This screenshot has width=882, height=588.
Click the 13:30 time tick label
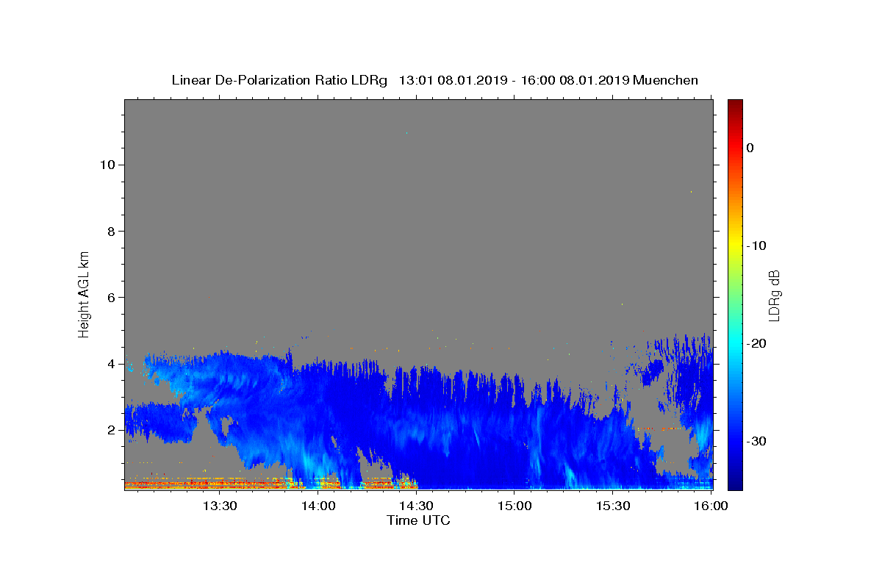click(x=219, y=506)
